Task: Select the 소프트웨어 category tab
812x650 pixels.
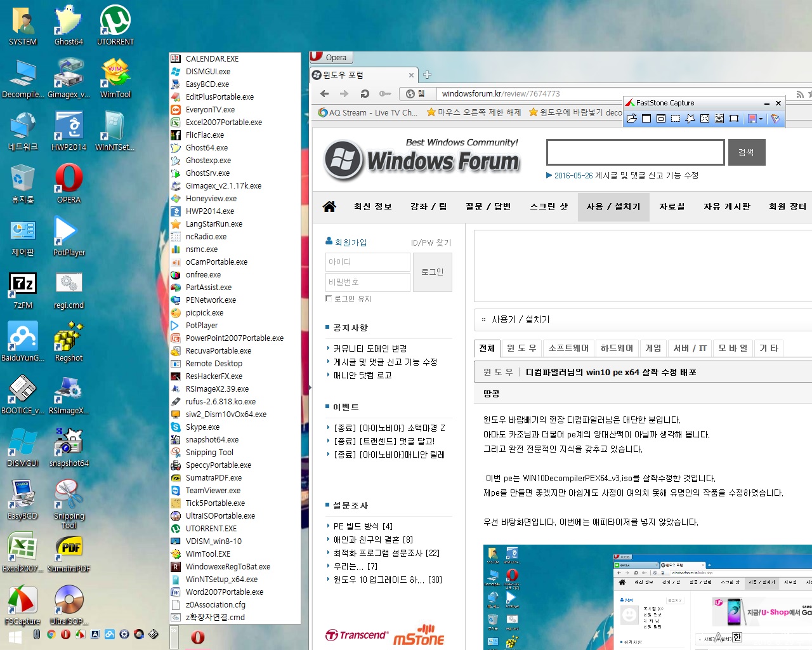Action: point(569,348)
